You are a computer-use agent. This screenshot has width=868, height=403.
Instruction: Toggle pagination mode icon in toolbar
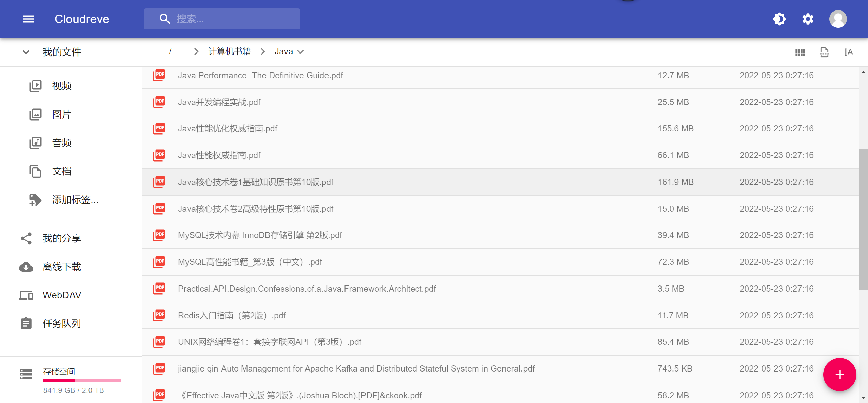[x=824, y=52]
